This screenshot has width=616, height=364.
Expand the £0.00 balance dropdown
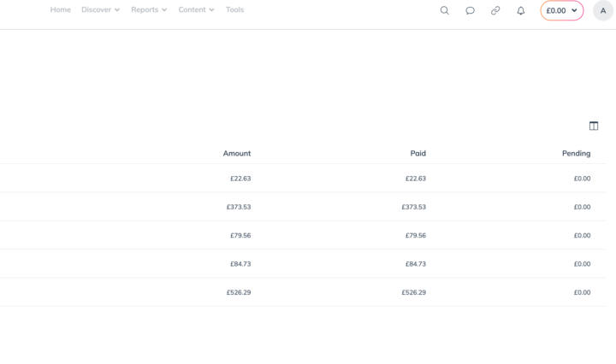point(562,10)
